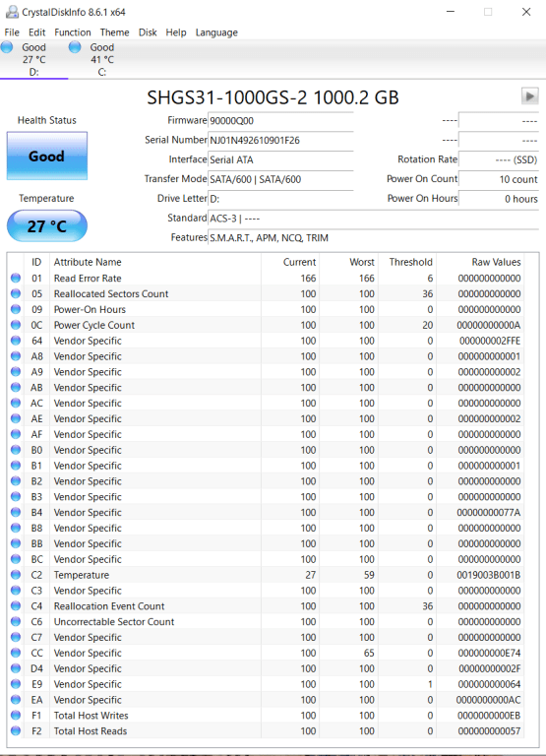Image resolution: width=546 pixels, height=756 pixels.
Task: Click the Transfer Mode field
Action: (280, 179)
